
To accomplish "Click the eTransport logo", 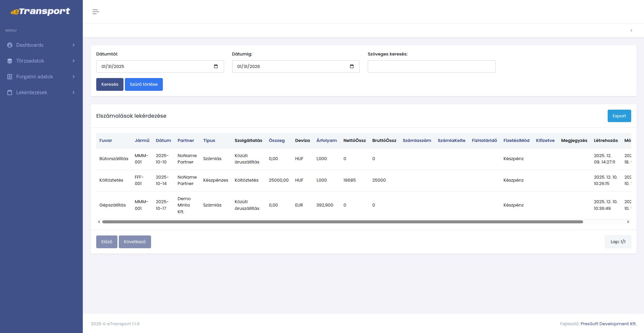I will coord(41,11).
